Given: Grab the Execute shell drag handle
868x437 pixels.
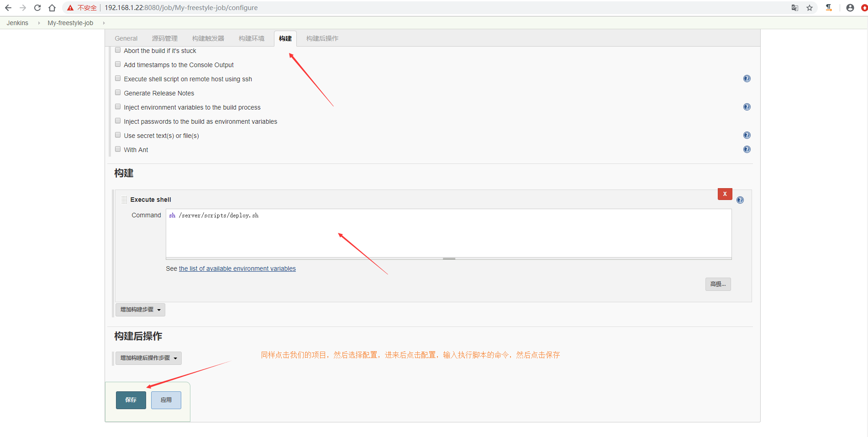Looking at the screenshot, I should pos(124,200).
